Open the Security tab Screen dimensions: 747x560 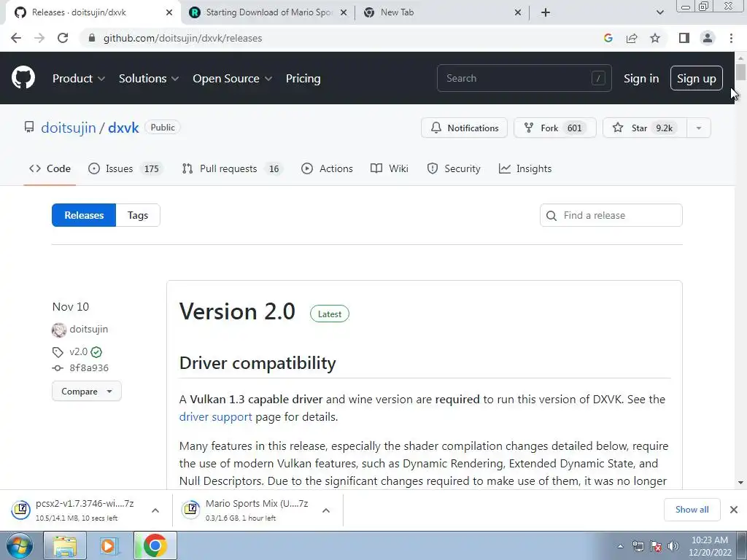(x=454, y=168)
